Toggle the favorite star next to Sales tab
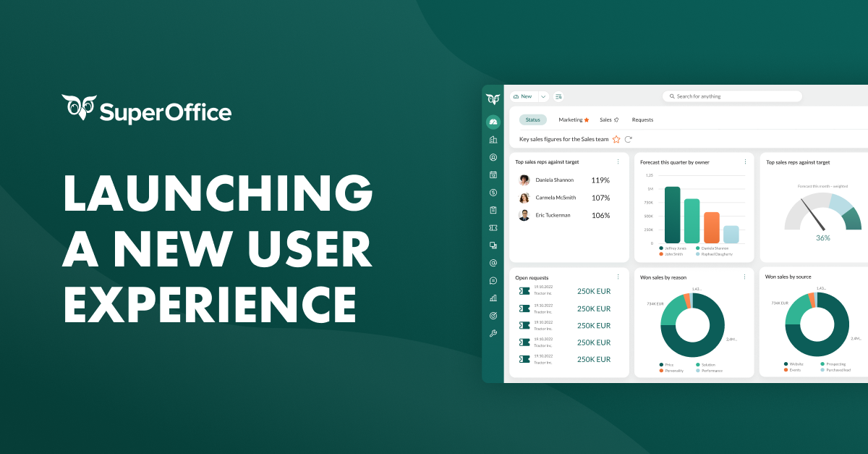The height and width of the screenshot is (454, 868). 616,119
